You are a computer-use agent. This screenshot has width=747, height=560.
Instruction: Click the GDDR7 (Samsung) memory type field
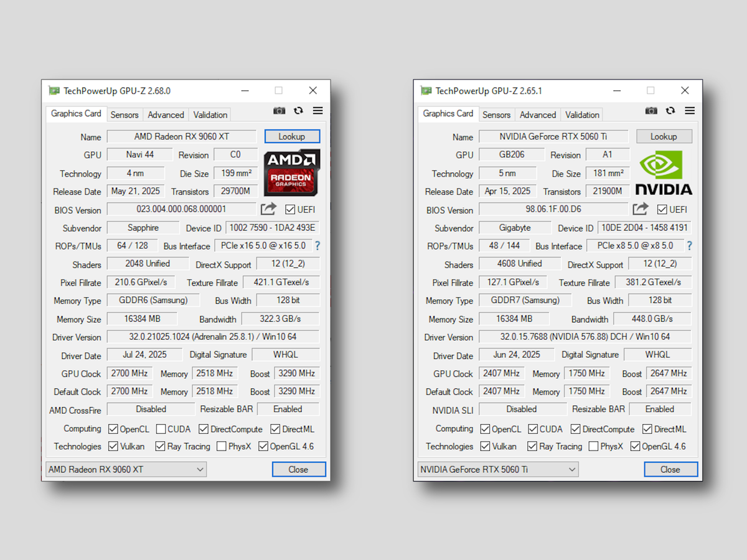pyautogui.click(x=525, y=301)
